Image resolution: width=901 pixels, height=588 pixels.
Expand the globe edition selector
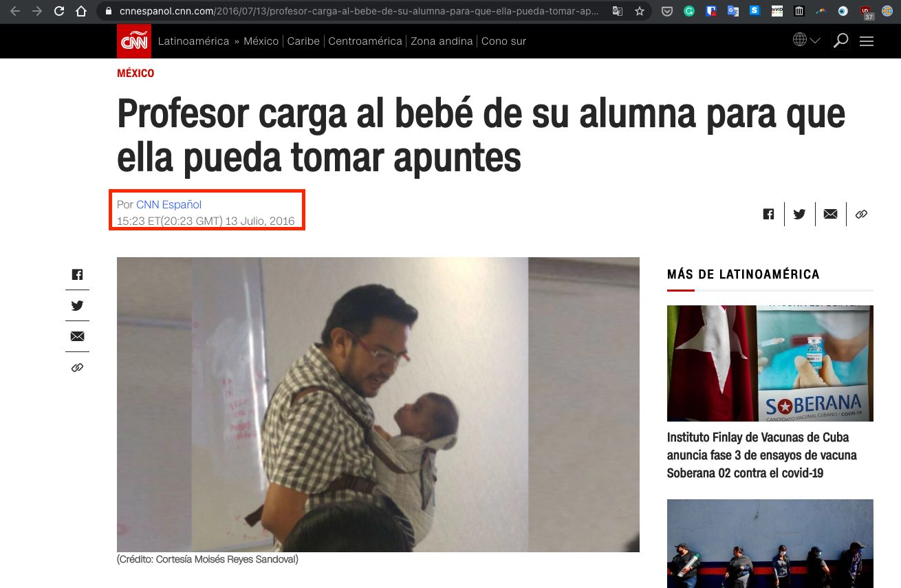pyautogui.click(x=806, y=40)
